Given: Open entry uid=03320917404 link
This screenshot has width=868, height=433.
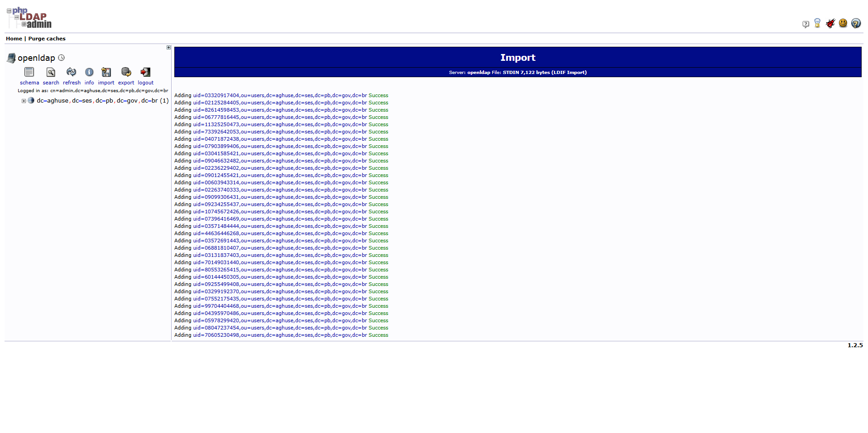Looking at the screenshot, I should 280,95.
